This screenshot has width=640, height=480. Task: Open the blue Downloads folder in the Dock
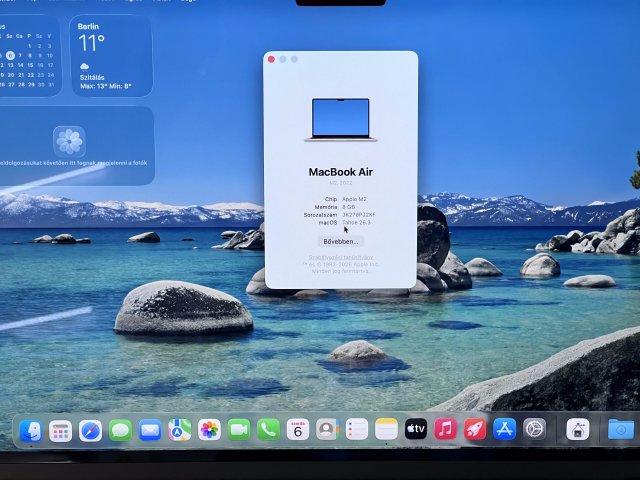621,429
